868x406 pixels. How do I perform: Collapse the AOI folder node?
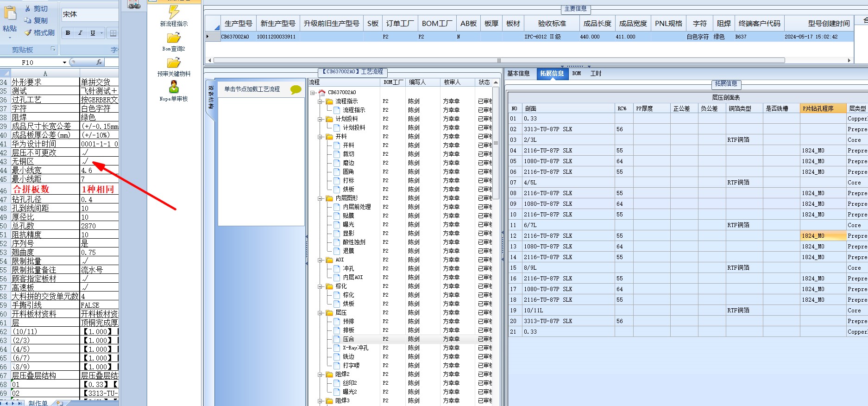pyautogui.click(x=320, y=260)
